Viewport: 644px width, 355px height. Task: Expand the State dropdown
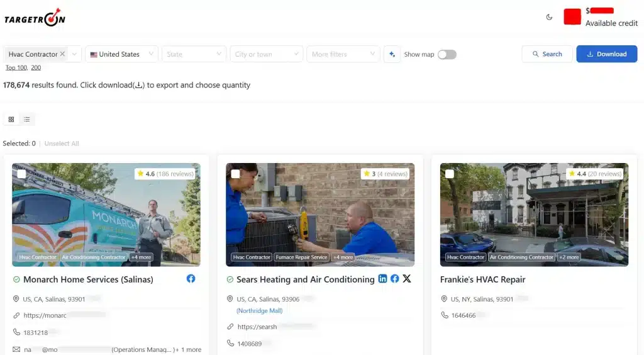194,54
